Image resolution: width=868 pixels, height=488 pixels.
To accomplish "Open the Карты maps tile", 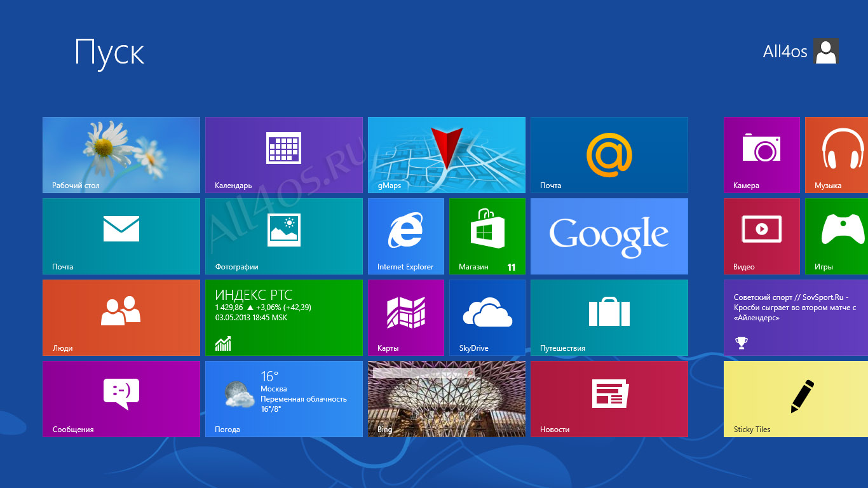I will [x=406, y=318].
